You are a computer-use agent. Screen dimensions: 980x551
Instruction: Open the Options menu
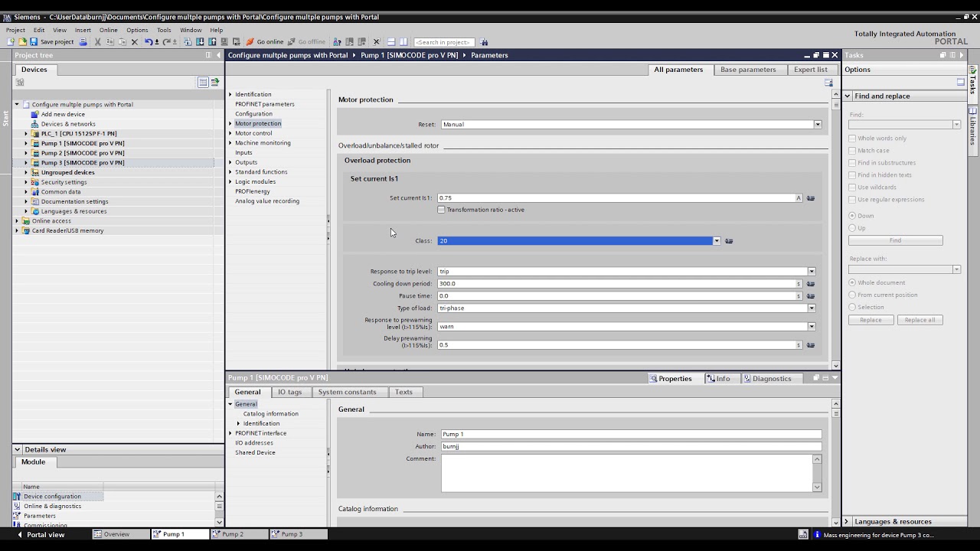pyautogui.click(x=137, y=30)
